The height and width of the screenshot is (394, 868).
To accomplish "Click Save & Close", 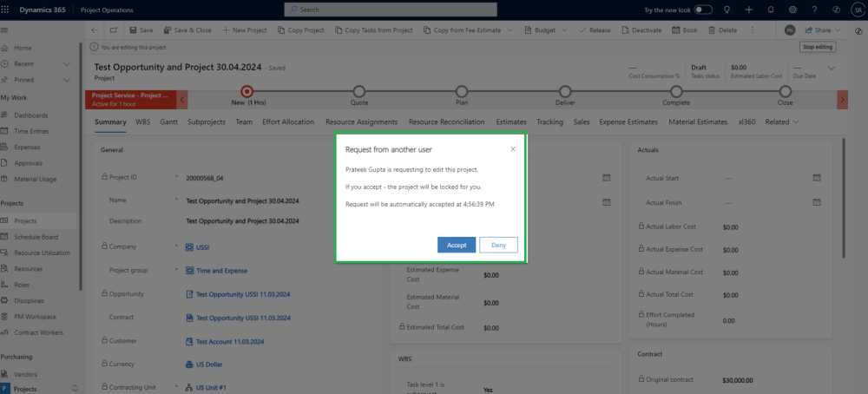I will tap(187, 30).
